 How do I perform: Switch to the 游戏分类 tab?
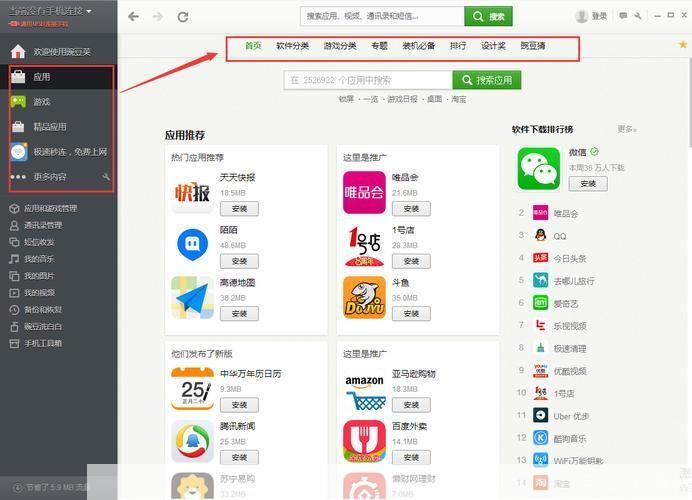[x=340, y=45]
